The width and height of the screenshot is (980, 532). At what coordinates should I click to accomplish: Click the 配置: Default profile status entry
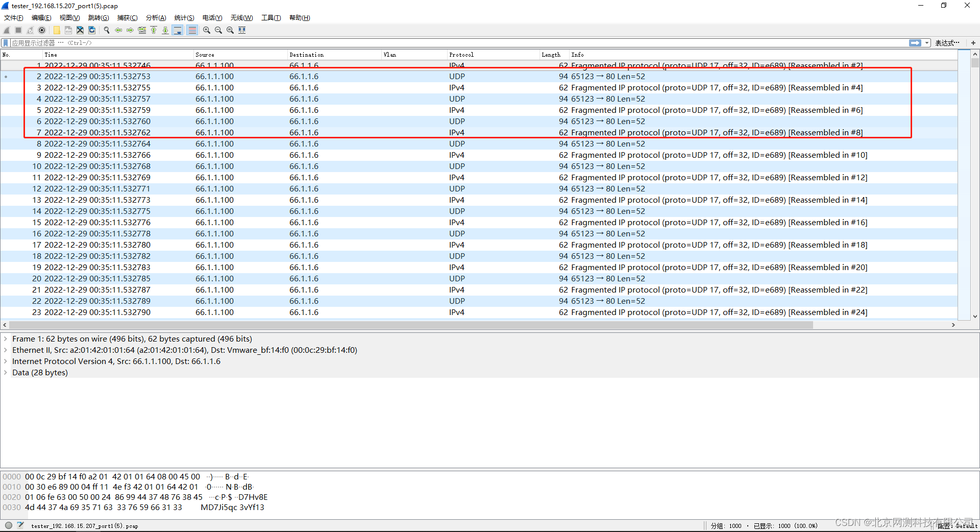[x=958, y=525]
